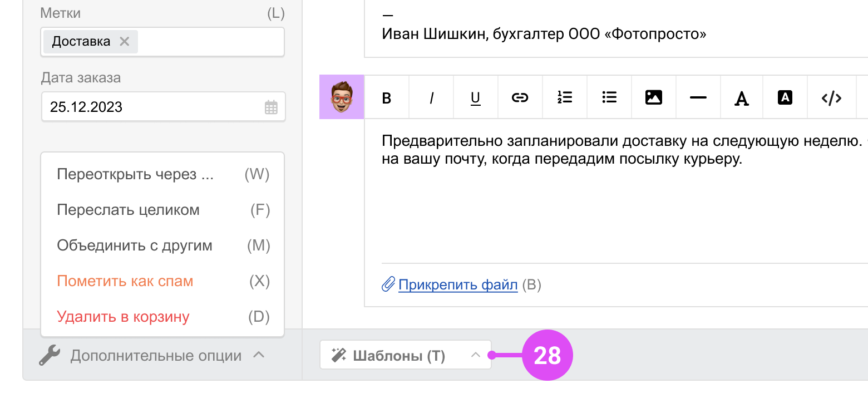
Task: Click the Прикрепить файл link
Action: 458,285
